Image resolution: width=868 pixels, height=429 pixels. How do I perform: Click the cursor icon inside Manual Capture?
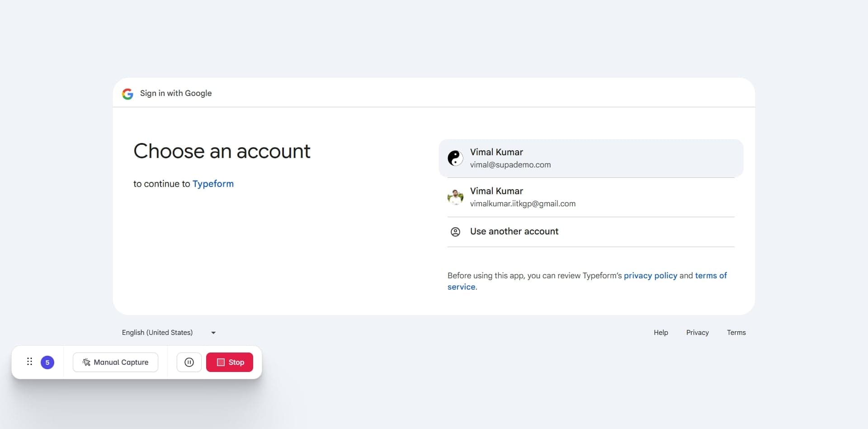tap(86, 362)
